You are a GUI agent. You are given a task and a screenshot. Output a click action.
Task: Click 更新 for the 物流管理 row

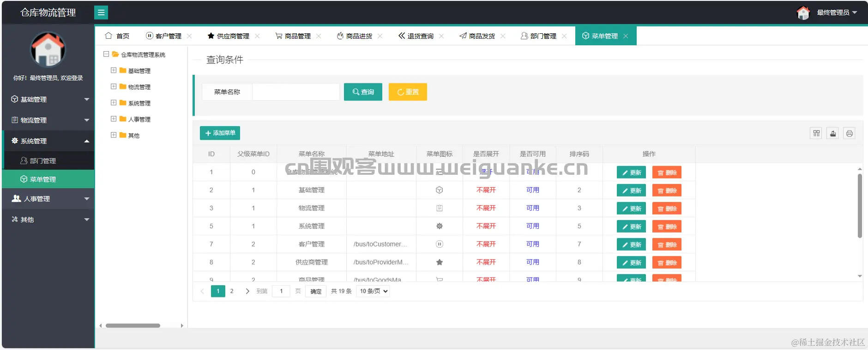[x=631, y=209]
